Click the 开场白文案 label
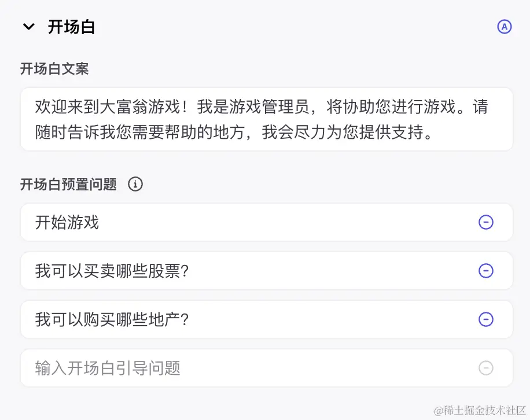 (x=54, y=69)
